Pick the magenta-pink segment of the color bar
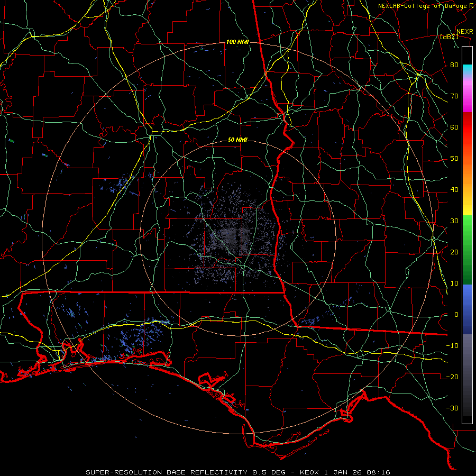The image size is (476, 476). (467, 97)
